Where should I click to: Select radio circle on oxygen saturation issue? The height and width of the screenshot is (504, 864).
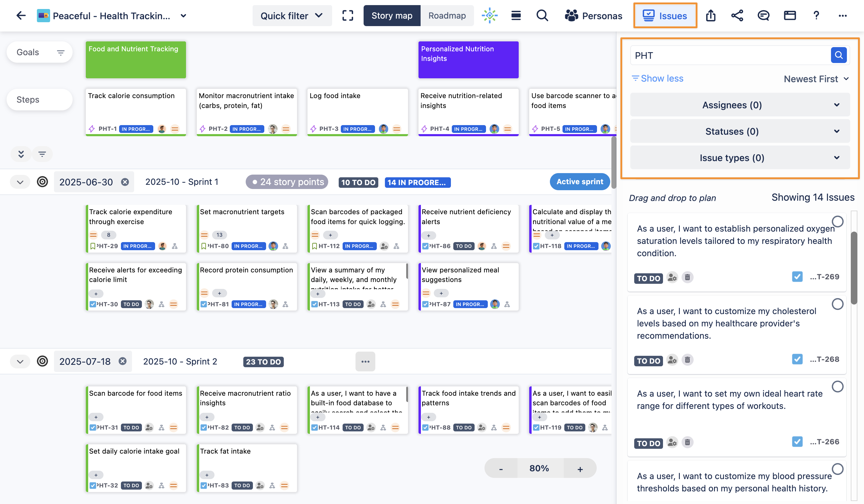coord(837,222)
